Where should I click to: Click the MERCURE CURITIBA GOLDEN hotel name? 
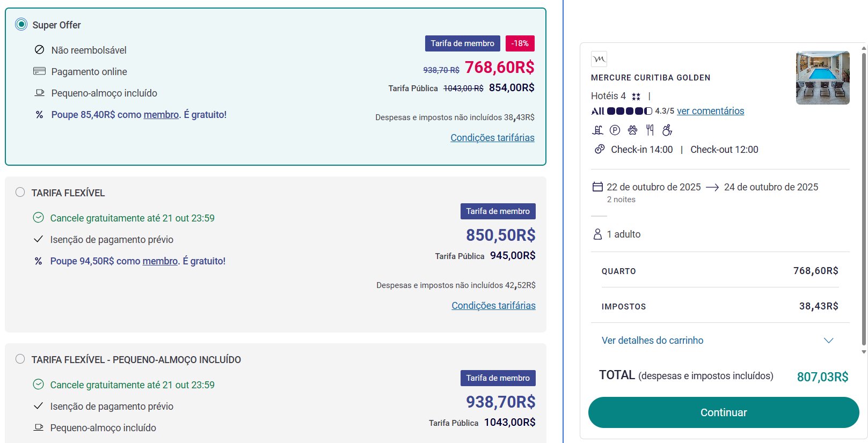[651, 78]
